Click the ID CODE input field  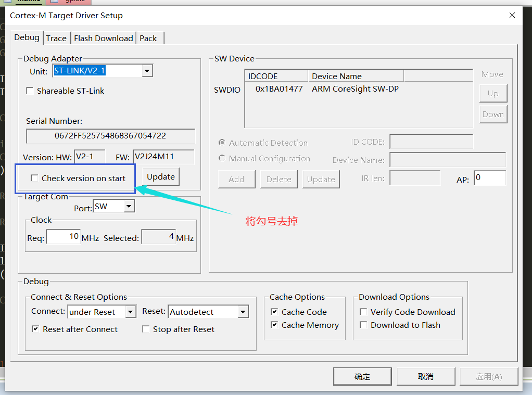[431, 142]
